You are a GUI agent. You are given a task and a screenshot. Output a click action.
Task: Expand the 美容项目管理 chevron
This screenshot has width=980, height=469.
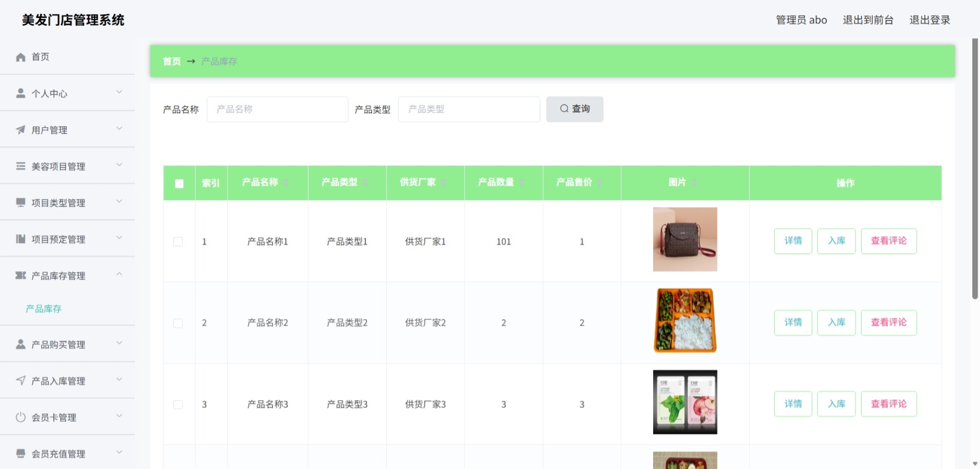(x=119, y=164)
